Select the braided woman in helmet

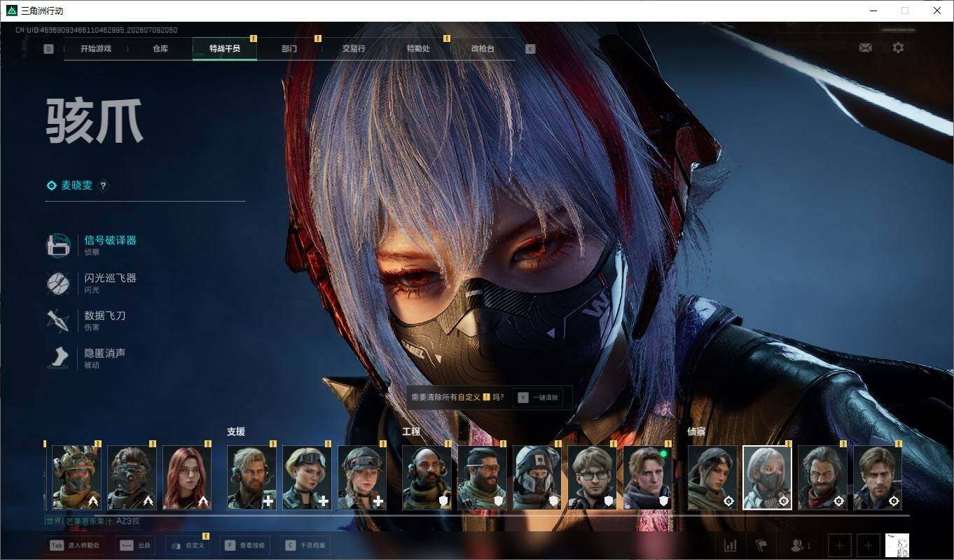pos(362,478)
